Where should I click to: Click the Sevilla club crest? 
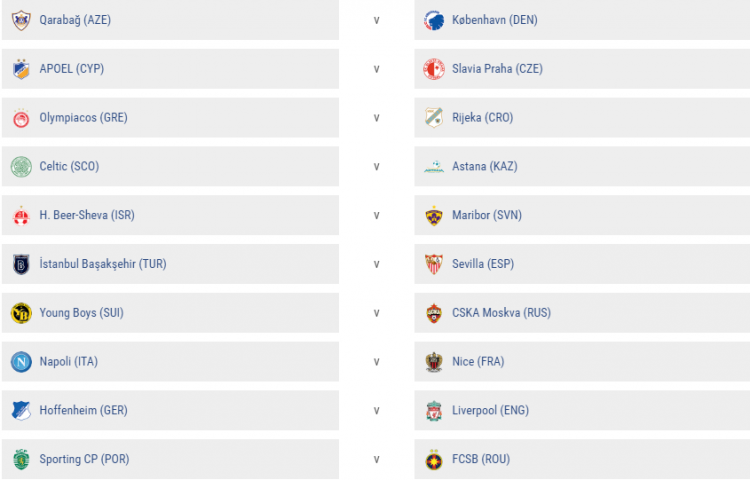tap(434, 264)
